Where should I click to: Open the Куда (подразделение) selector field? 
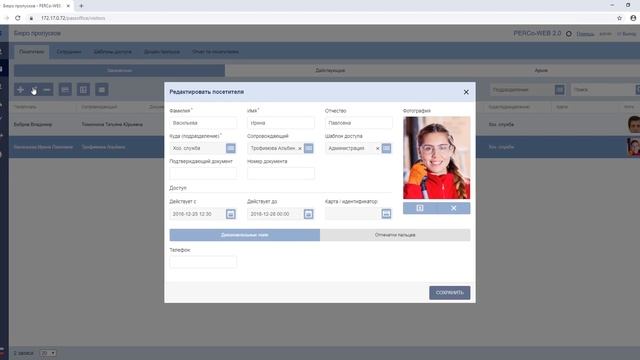pyautogui.click(x=197, y=148)
